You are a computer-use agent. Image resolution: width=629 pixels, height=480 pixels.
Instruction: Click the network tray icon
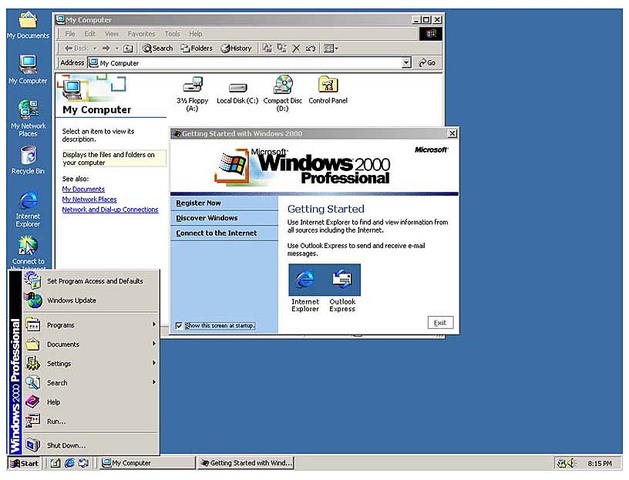click(562, 464)
